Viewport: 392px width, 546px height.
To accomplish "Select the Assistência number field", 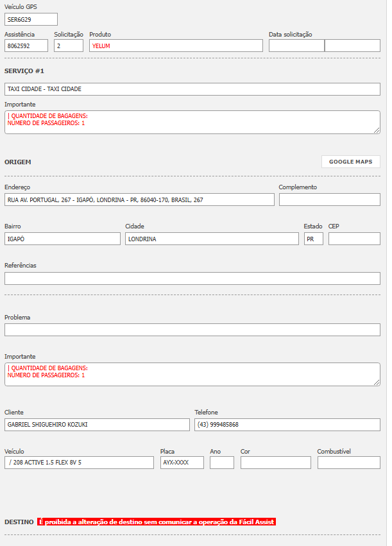I will pos(26,46).
